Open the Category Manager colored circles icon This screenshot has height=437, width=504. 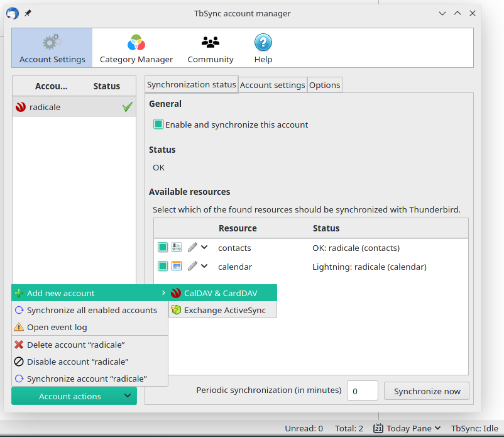tap(136, 43)
